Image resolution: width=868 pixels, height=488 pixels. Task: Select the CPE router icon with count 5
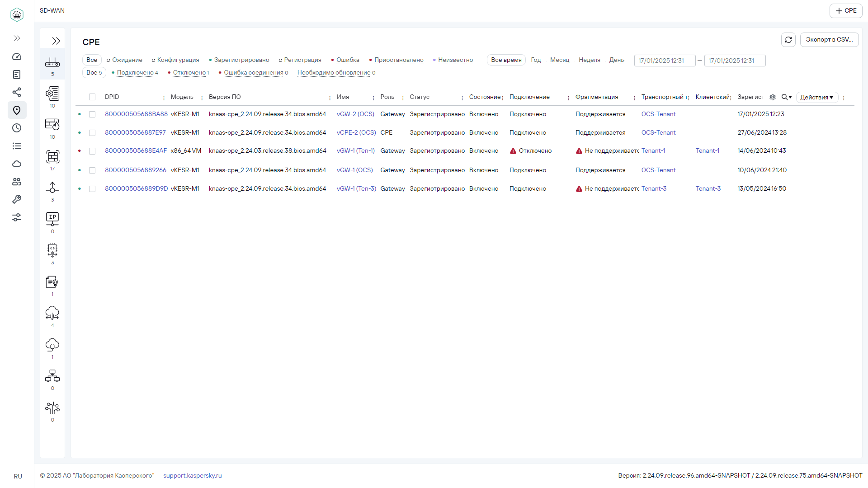(x=52, y=64)
